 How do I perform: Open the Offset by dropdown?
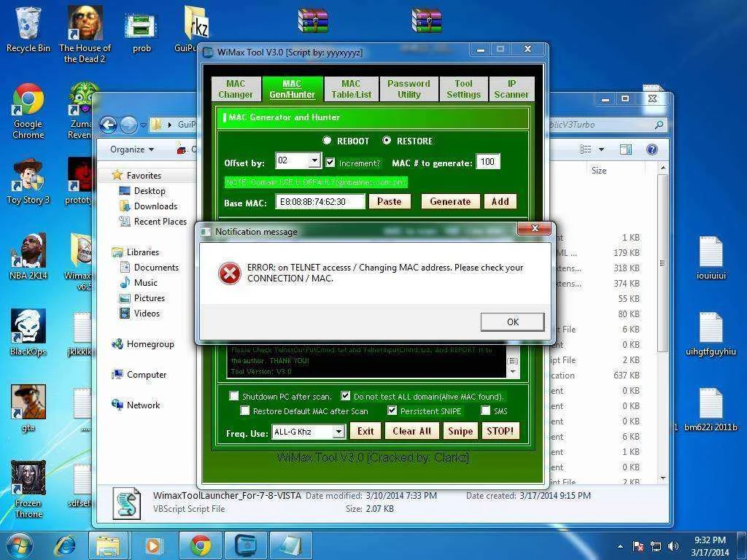tap(314, 160)
